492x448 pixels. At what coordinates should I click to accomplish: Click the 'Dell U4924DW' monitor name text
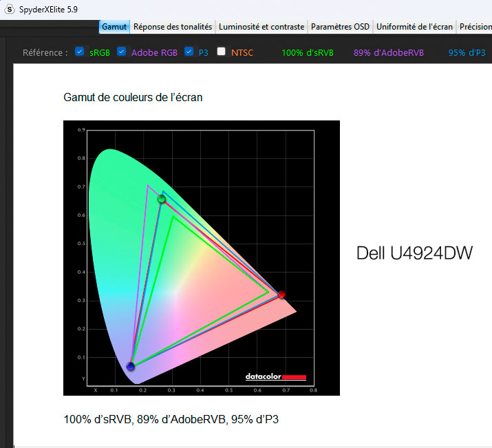click(x=414, y=253)
